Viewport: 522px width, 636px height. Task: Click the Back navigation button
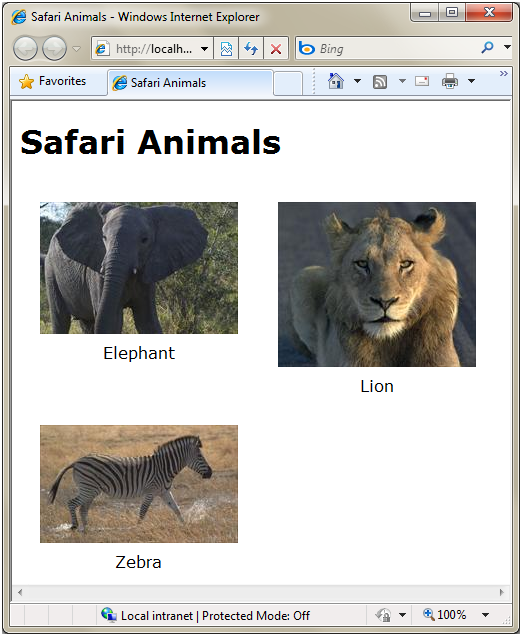25,48
